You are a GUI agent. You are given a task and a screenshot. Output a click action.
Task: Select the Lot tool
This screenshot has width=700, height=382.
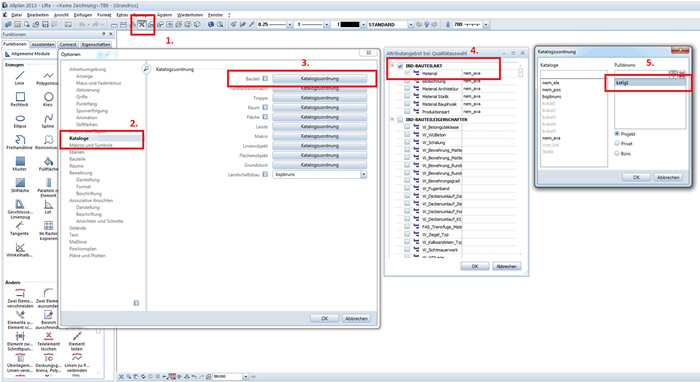coord(48,207)
